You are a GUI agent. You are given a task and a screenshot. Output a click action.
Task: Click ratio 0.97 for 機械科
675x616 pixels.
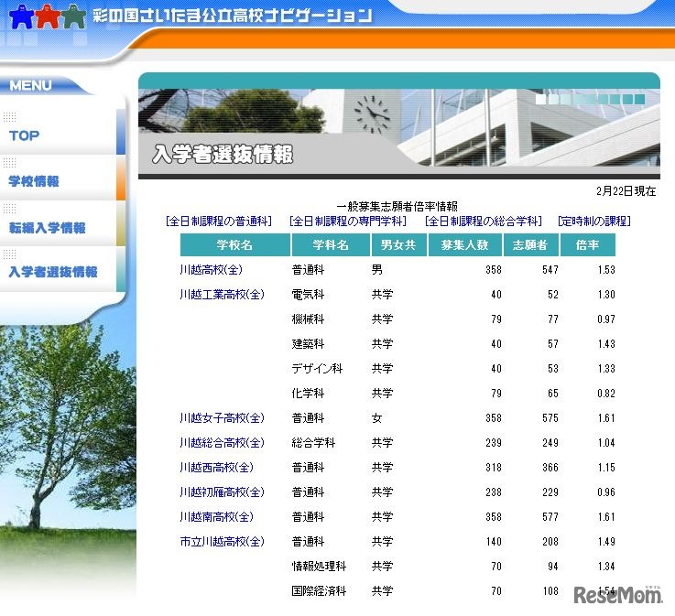(x=606, y=319)
